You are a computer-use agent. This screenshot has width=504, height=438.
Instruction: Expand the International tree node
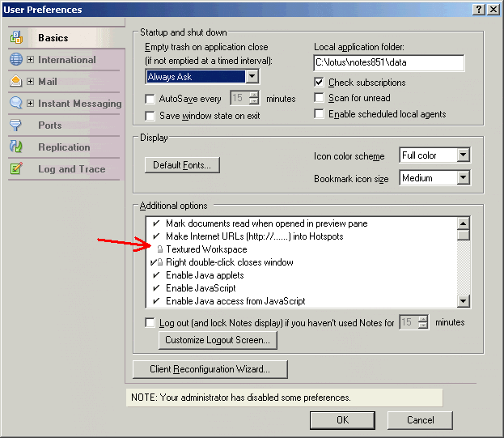point(31,60)
